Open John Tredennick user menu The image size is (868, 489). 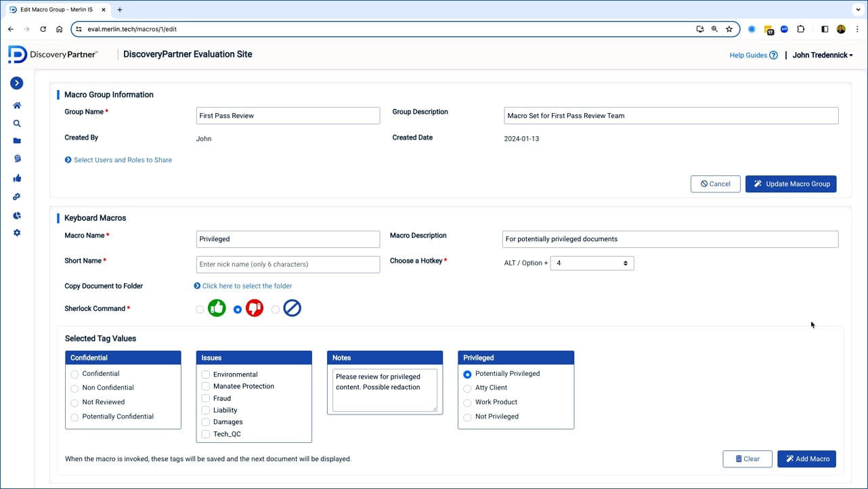(823, 56)
